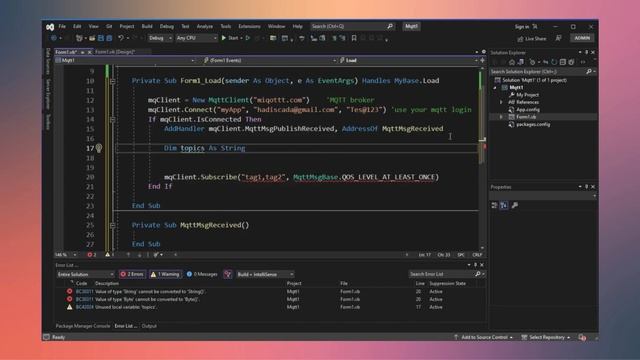Click the Solution Explorer home icon
The height and width of the screenshot is (360, 640).
512,62
